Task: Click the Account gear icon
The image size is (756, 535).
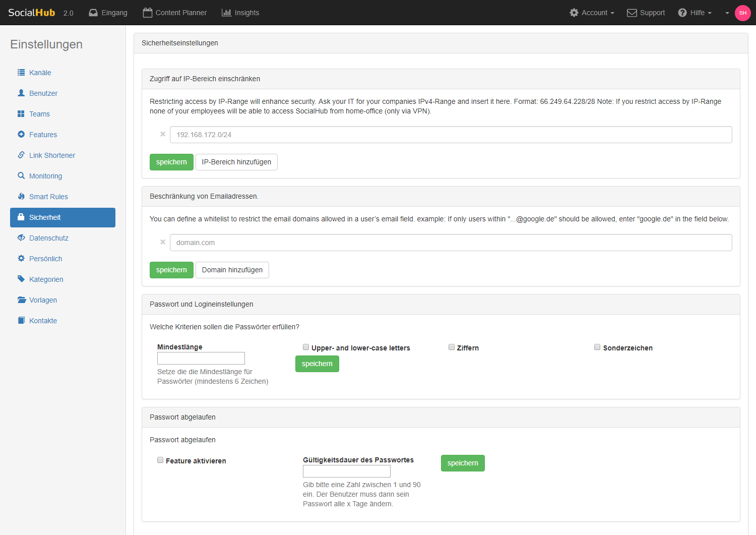Action: (574, 13)
